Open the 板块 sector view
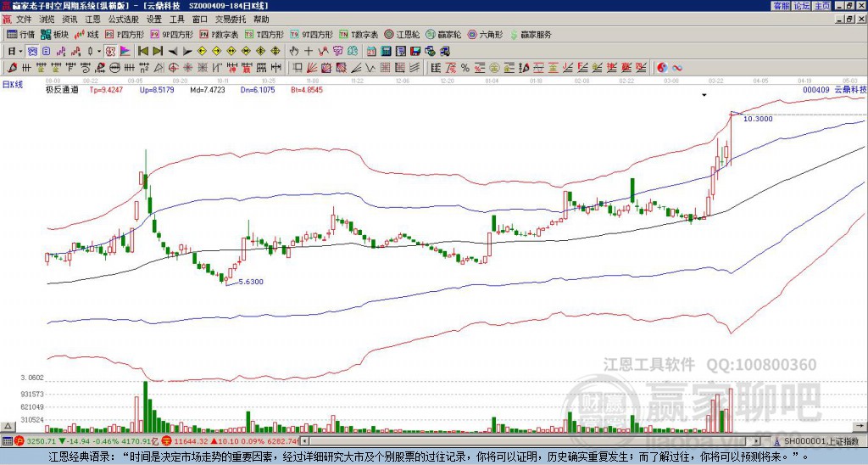 tap(54, 34)
